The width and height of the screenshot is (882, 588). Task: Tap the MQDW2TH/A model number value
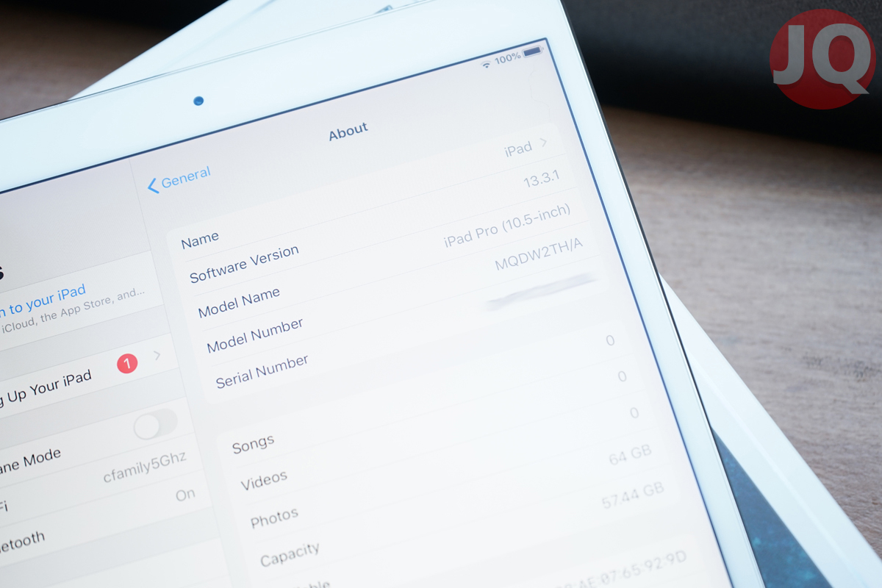click(539, 254)
